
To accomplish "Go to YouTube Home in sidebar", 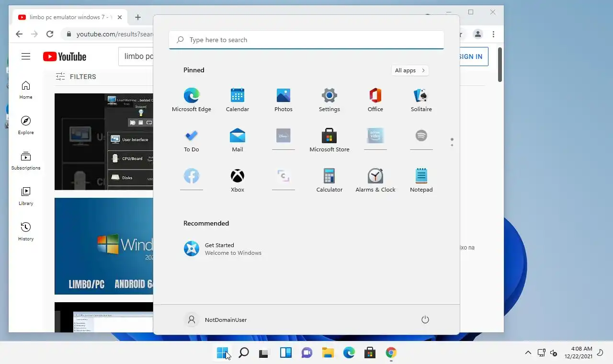I will [26, 90].
